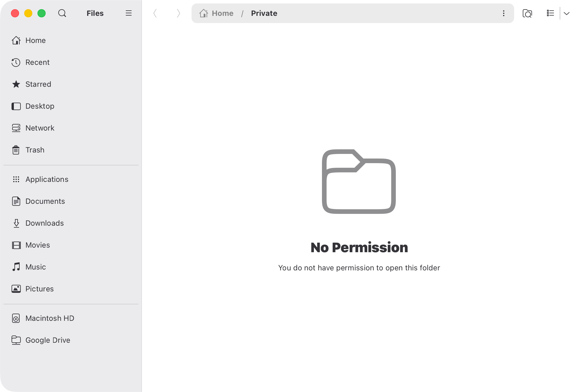The width and height of the screenshot is (577, 392).
Task: Click the Pictures image icon
Action: pos(16,289)
